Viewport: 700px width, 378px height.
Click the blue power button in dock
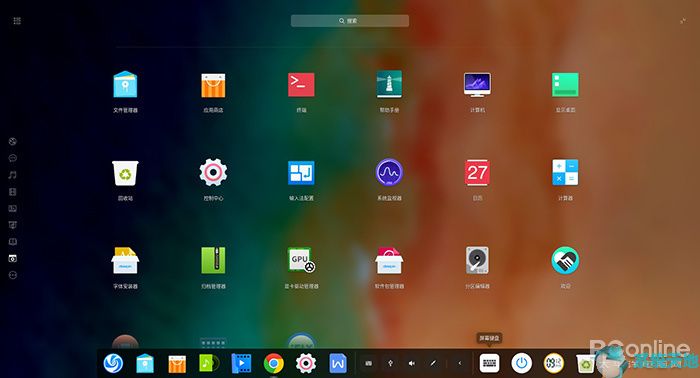coord(521,363)
